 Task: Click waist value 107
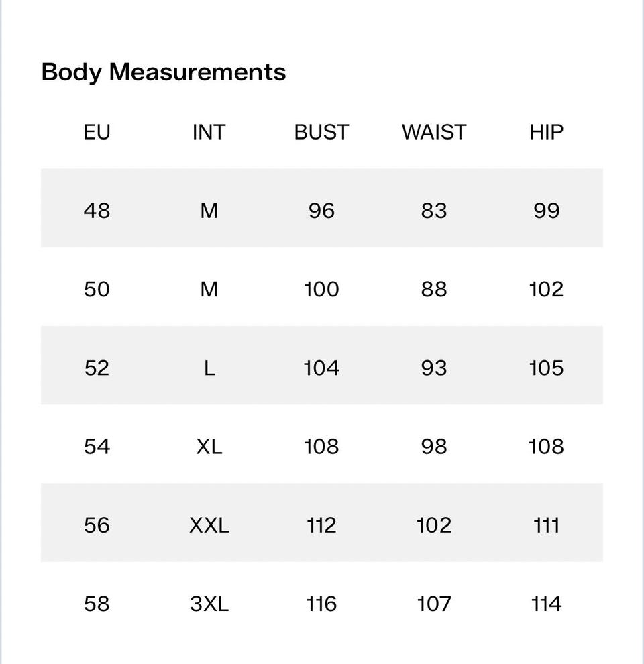click(x=433, y=604)
